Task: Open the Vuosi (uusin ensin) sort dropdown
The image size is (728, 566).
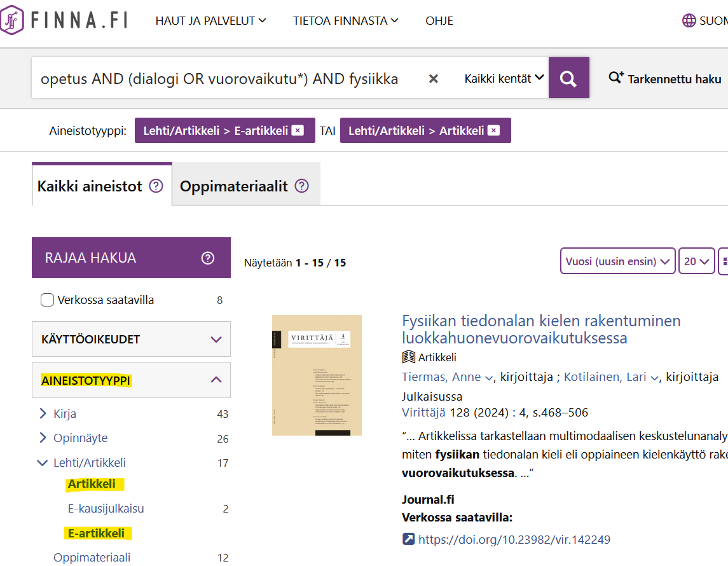Action: [617, 261]
